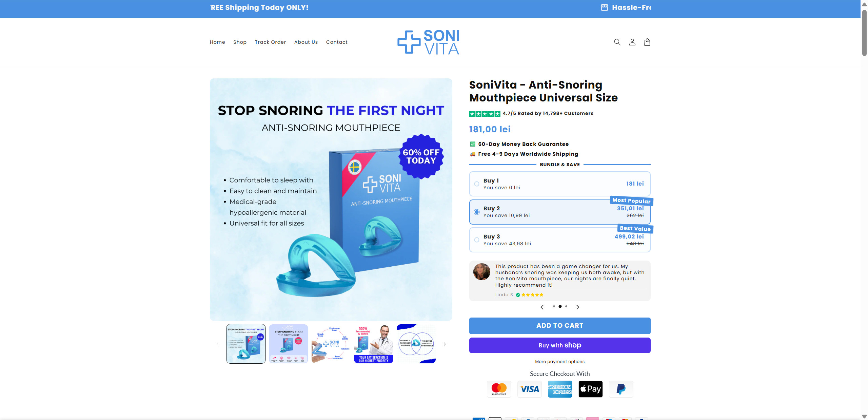This screenshot has width=868, height=420.
Task: Open More payment options link
Action: (560, 362)
